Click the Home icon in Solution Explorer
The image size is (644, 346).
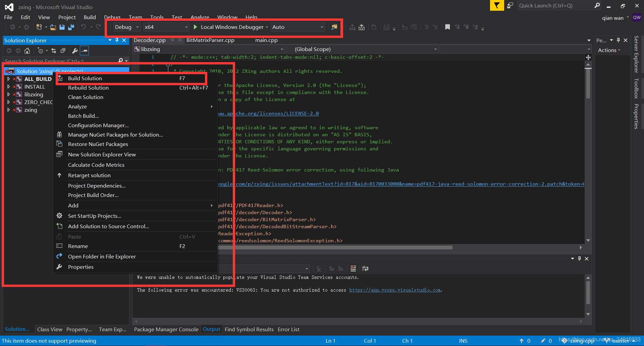27,51
